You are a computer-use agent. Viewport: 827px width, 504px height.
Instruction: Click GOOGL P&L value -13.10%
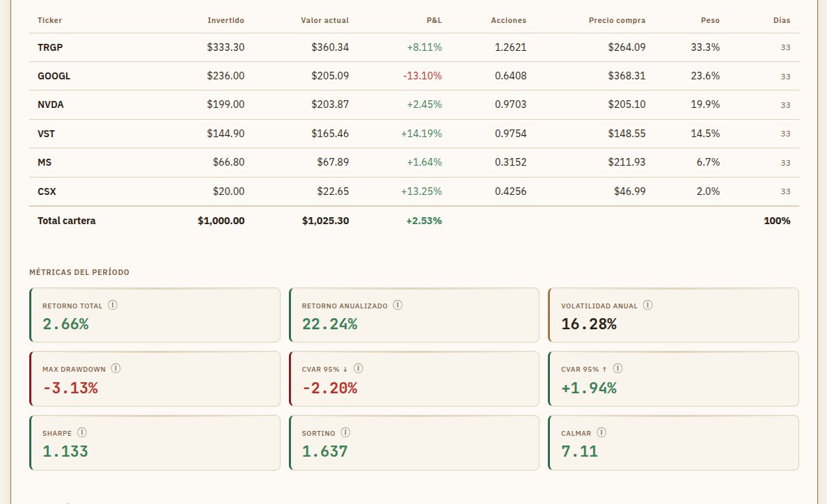pos(423,76)
